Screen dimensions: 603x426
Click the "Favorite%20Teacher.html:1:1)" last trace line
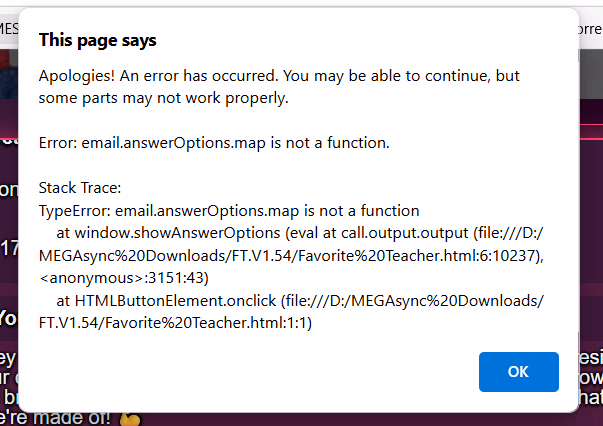pyautogui.click(x=175, y=323)
